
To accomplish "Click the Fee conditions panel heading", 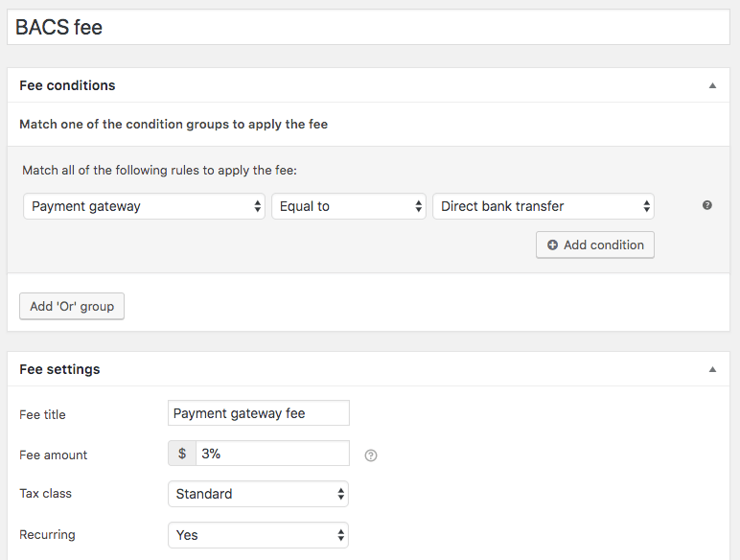I will 67,85.
